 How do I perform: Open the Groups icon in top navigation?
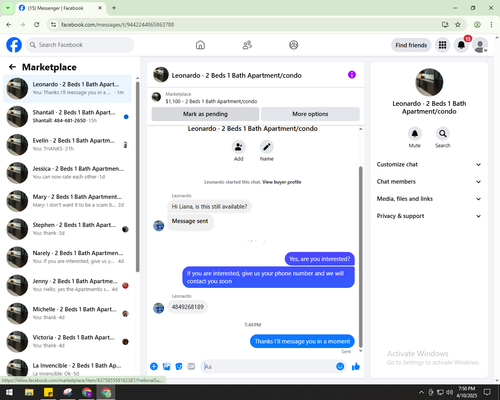click(294, 45)
